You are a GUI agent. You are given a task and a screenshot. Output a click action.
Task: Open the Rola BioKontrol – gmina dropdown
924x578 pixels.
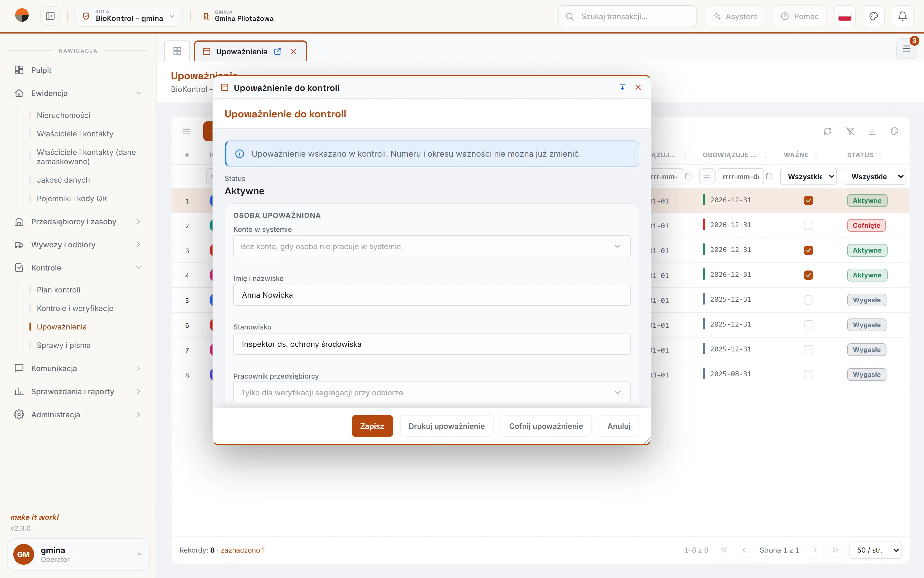click(x=129, y=16)
